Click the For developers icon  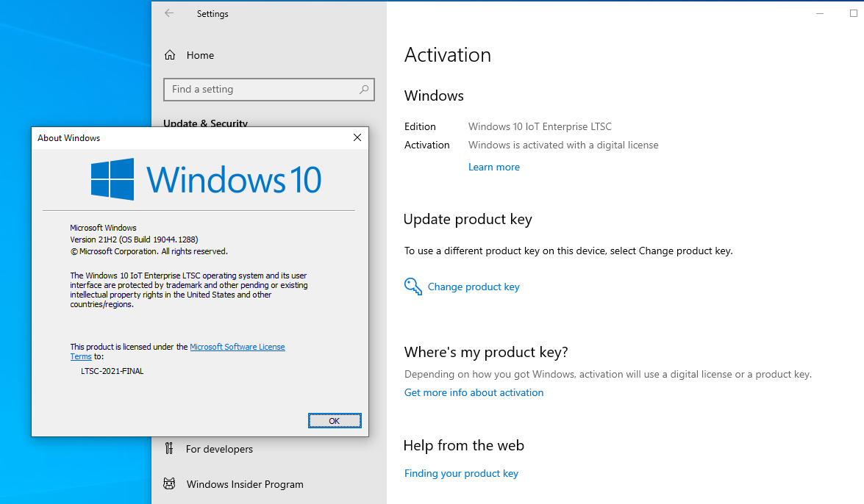point(169,448)
